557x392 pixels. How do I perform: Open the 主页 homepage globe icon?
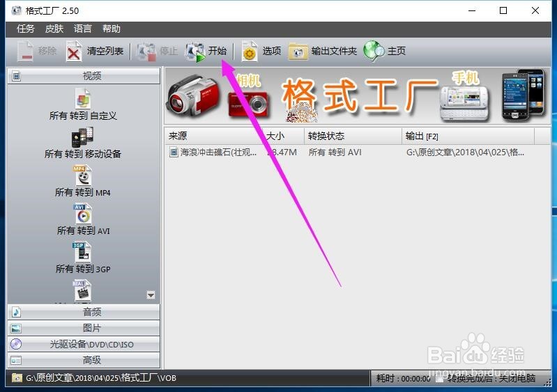click(374, 51)
